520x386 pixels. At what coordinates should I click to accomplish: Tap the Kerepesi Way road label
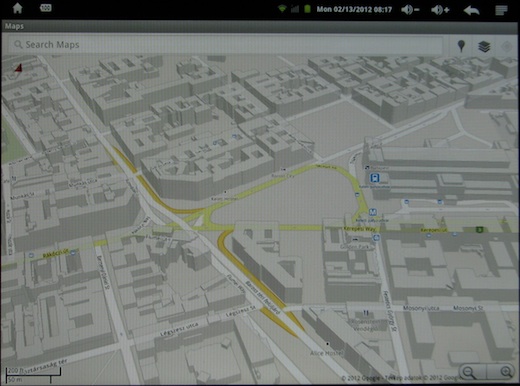point(360,229)
